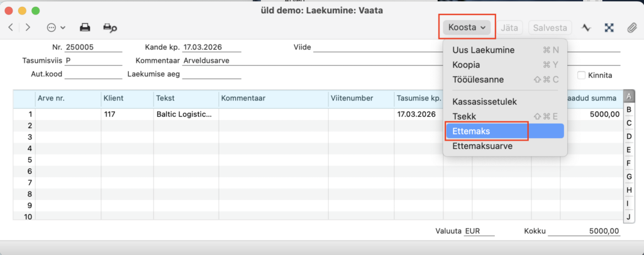Go to previous record with left arrow
This screenshot has width=644, height=255.
[11, 28]
